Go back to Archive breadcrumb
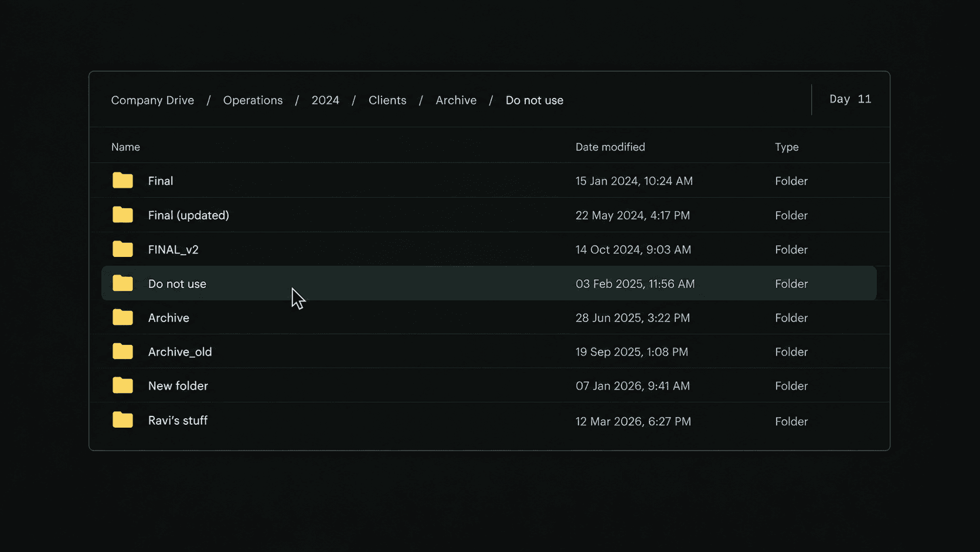 point(456,100)
